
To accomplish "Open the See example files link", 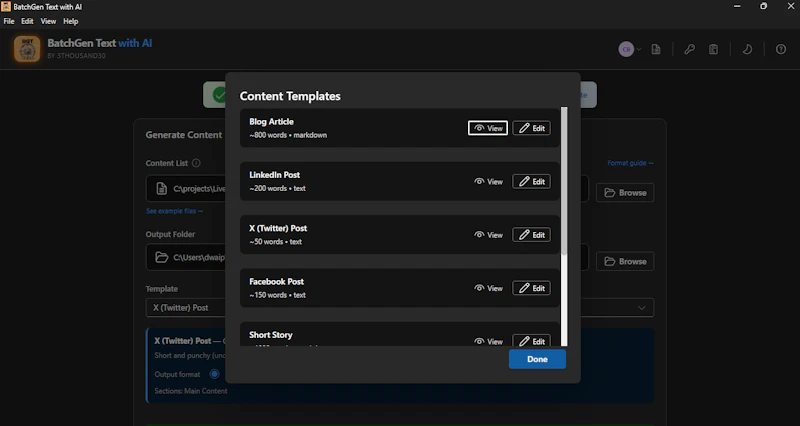I will point(174,211).
